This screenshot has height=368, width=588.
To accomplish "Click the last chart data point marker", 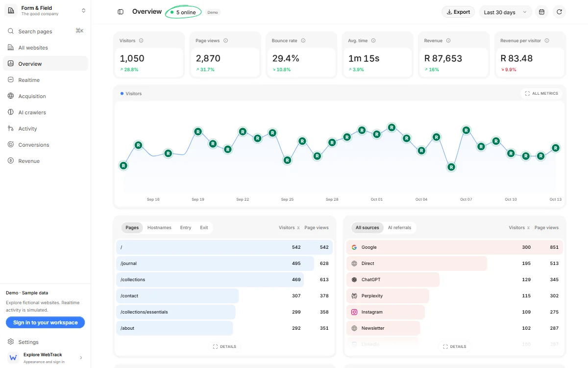I will (x=556, y=148).
